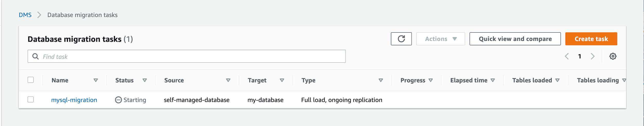The image size is (644, 126).
Task: Go to next page arrow
Action: coord(592,56)
